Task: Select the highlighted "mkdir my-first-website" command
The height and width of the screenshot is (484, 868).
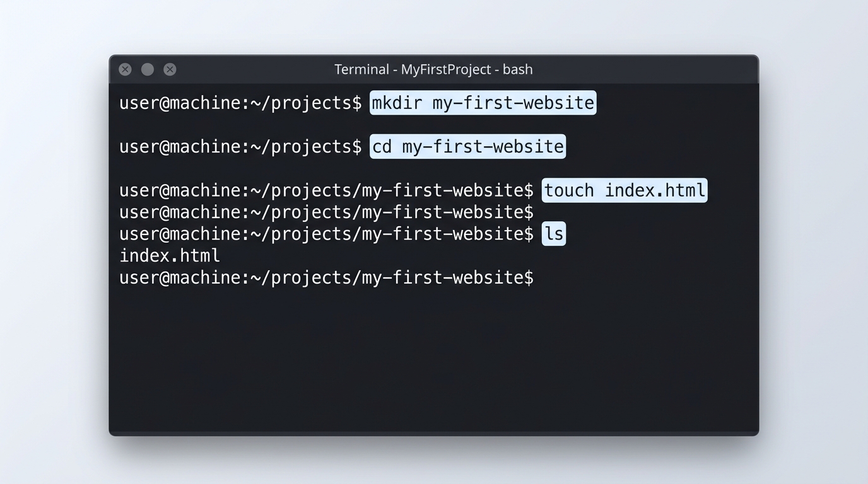Action: (483, 103)
